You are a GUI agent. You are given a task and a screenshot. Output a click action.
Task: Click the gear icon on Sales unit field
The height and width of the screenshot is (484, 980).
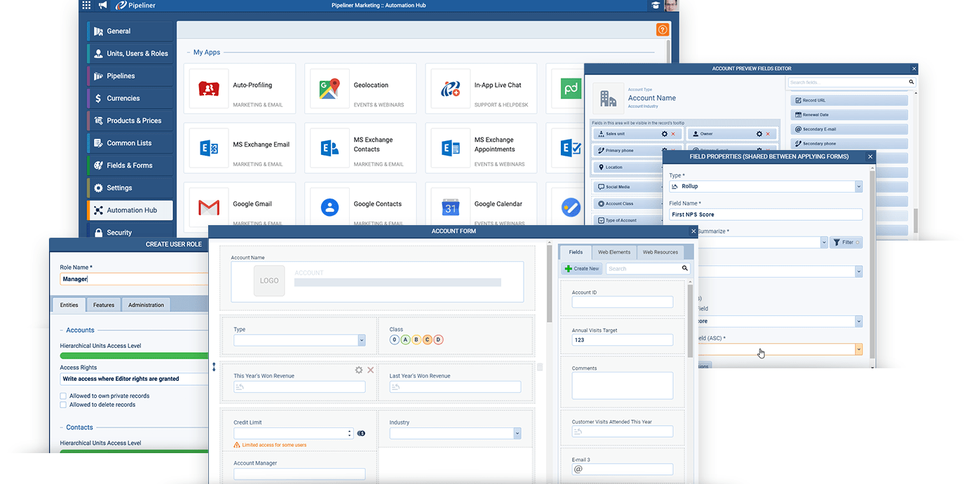point(665,133)
